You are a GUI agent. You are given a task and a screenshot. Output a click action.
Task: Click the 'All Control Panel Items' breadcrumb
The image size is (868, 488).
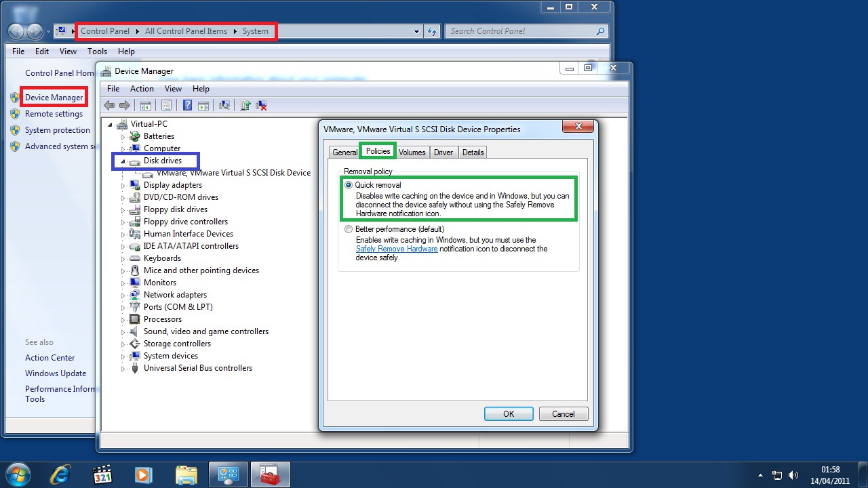point(186,31)
